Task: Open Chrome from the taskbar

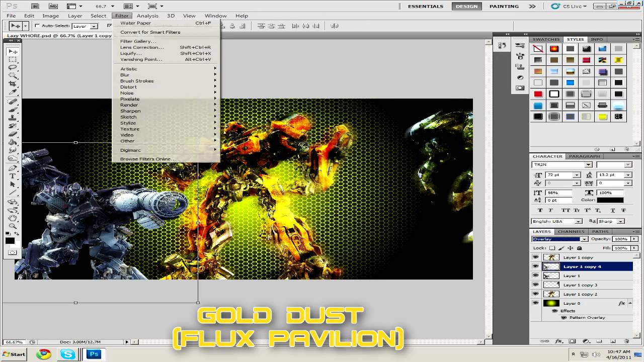Action: coord(44,354)
